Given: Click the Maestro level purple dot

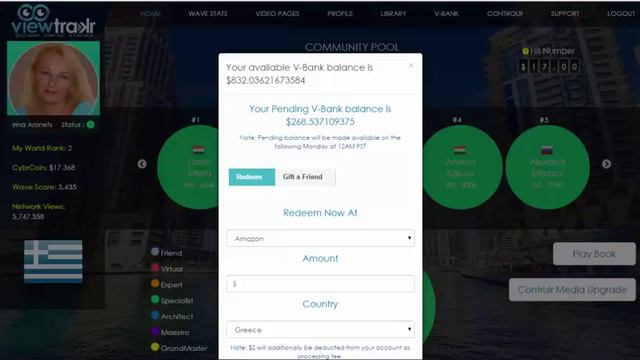Looking at the screenshot, I should coord(155,331).
